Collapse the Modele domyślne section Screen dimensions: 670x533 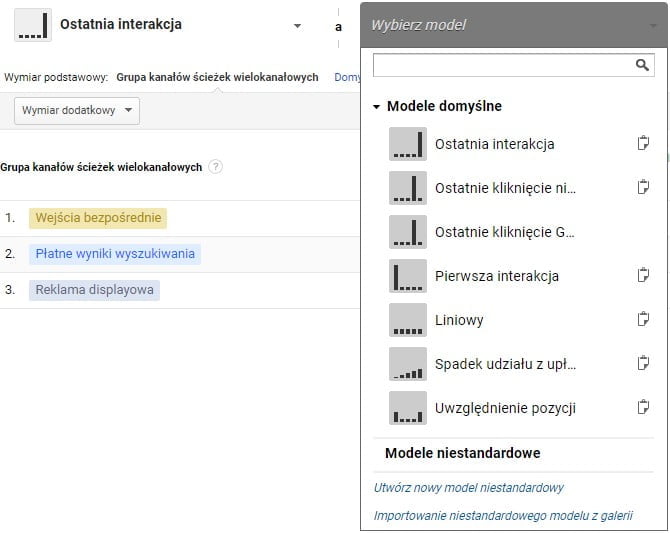pyautogui.click(x=377, y=106)
